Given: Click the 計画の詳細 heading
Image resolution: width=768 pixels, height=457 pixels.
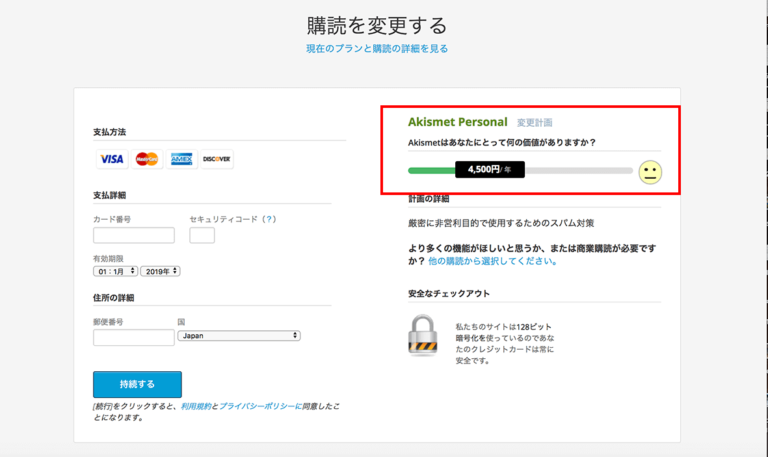Looking at the screenshot, I should tap(429, 198).
